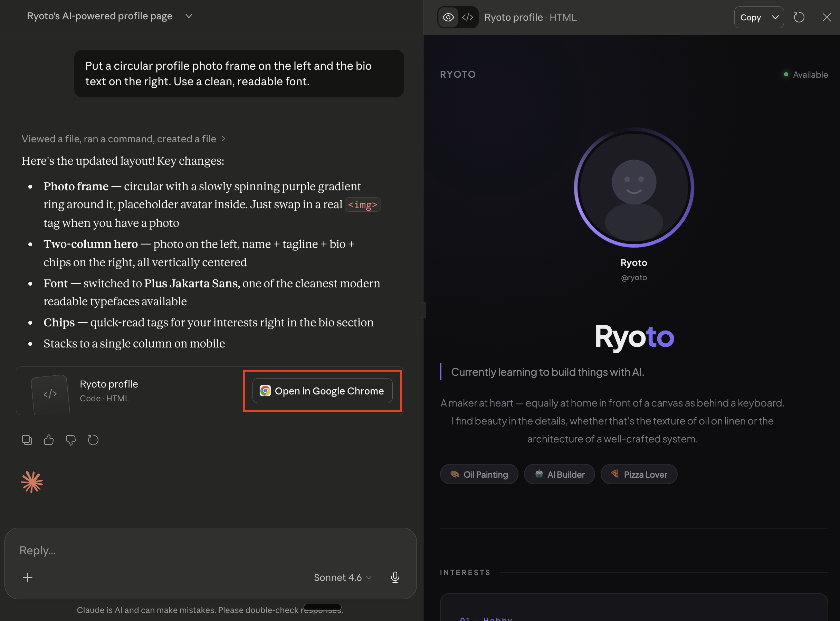Select the Pizza Lover chip
The width and height of the screenshot is (840, 621).
tap(639, 475)
